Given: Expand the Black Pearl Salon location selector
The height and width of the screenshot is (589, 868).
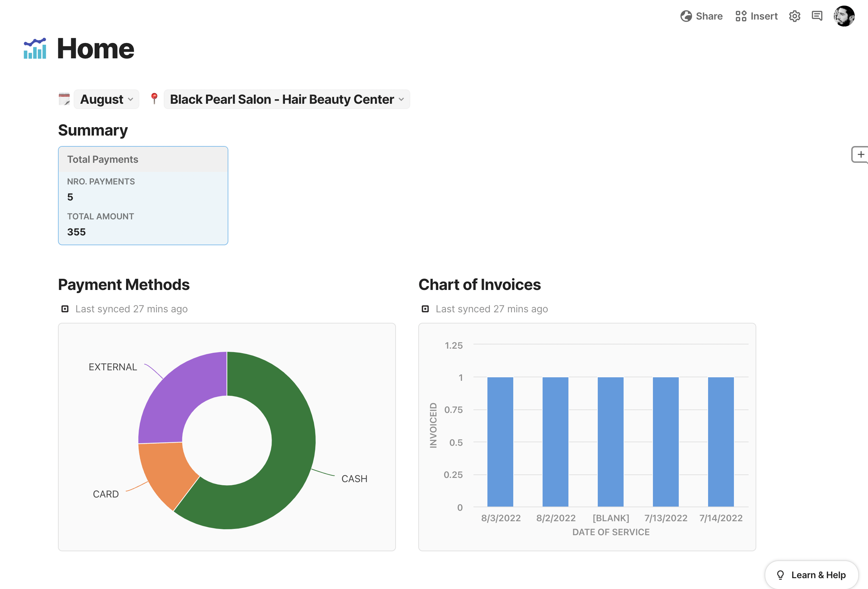Looking at the screenshot, I should coord(286,100).
